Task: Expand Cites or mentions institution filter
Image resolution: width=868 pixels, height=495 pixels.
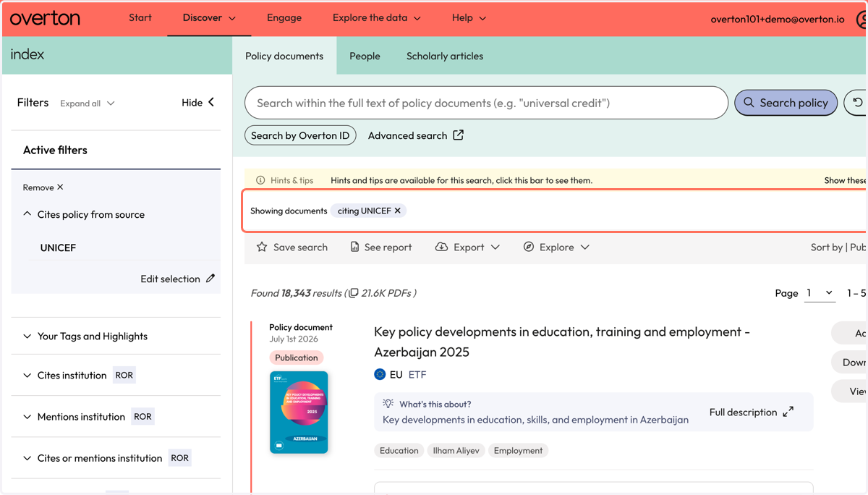Action: [x=93, y=458]
